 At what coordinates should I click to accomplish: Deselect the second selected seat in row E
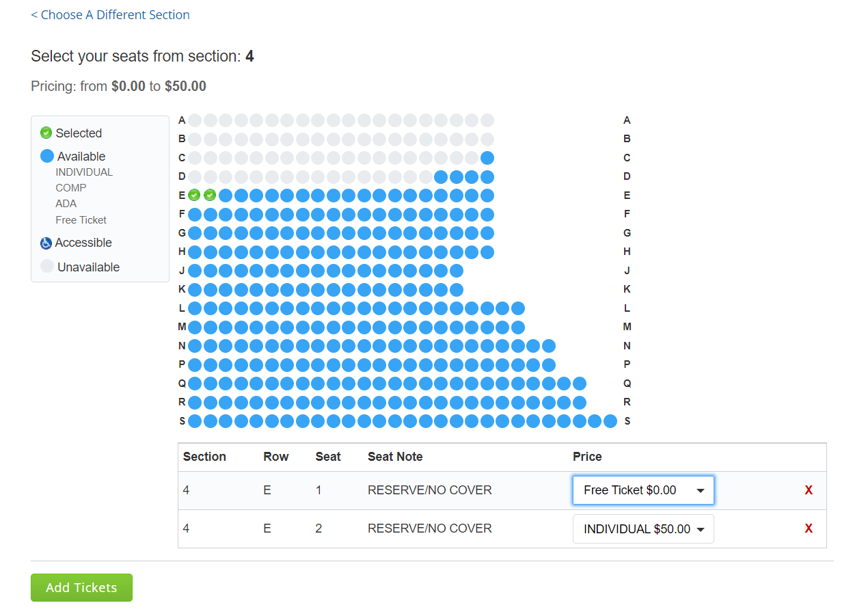tap(210, 195)
